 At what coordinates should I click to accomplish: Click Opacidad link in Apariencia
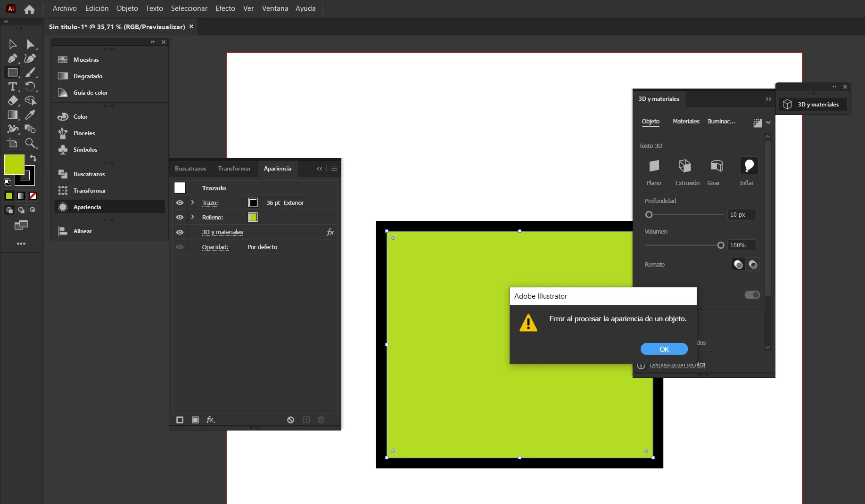click(215, 247)
